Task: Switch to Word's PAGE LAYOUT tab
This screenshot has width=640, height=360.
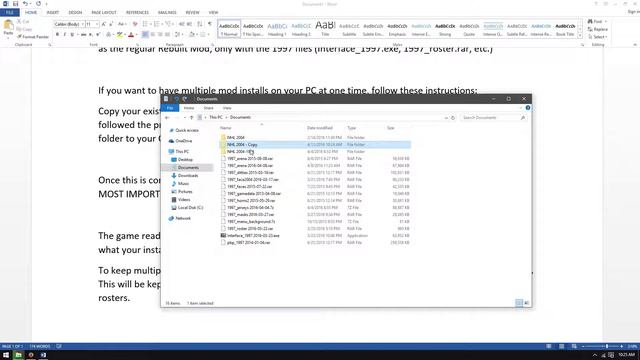Action: 104,13
